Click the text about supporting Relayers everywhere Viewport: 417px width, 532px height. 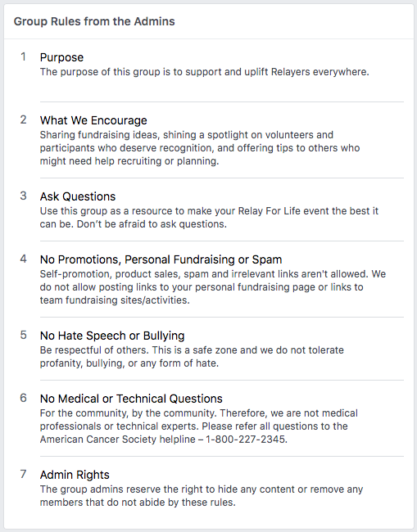click(x=205, y=72)
